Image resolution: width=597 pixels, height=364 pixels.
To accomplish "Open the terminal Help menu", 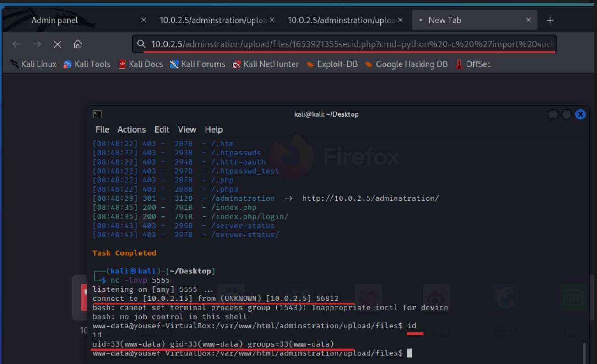I will 213,129.
